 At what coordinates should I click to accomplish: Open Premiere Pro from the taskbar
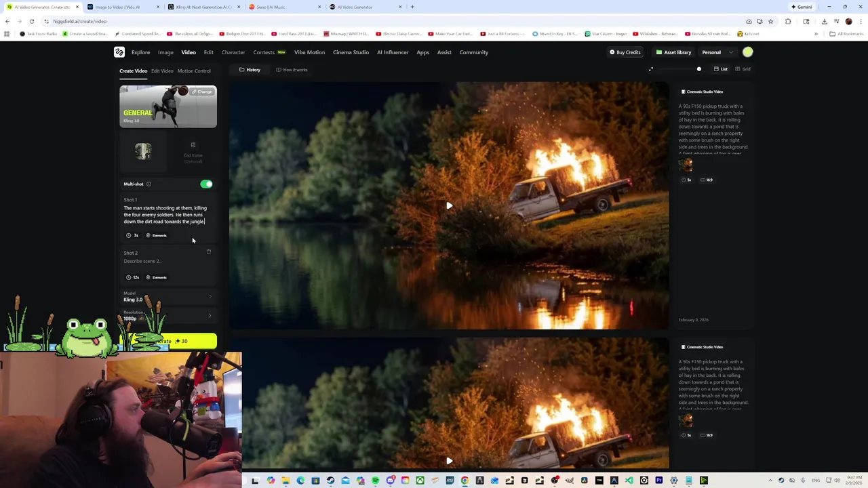658,481
